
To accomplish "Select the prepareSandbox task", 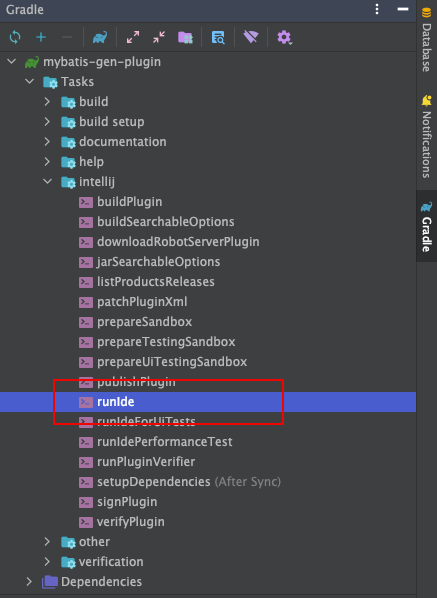I will click(145, 322).
